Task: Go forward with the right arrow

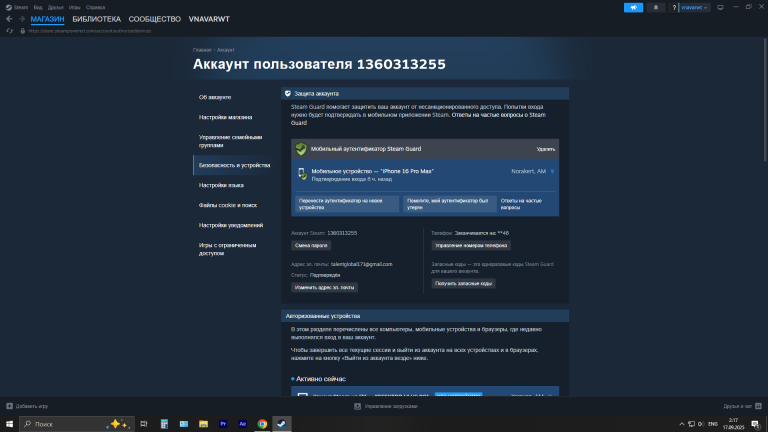Action: (x=22, y=19)
